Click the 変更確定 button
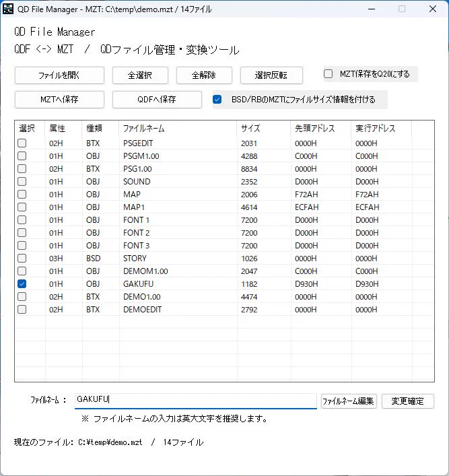449x476 pixels. point(407,401)
